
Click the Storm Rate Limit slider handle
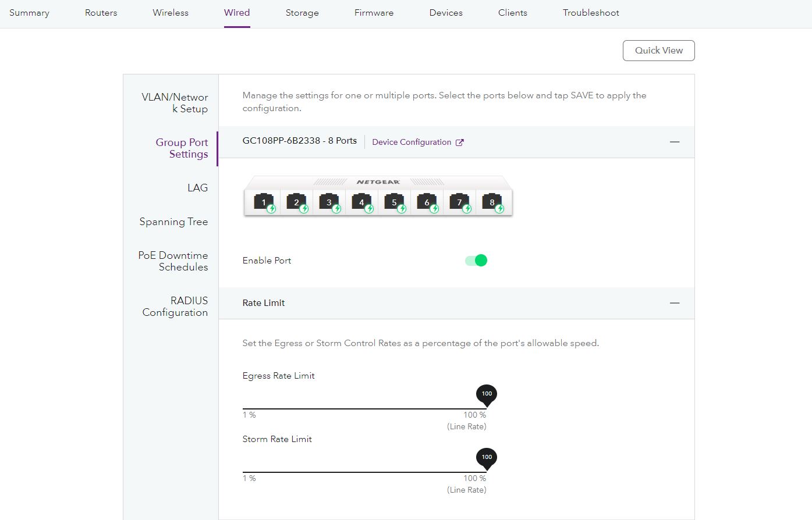[487, 459]
